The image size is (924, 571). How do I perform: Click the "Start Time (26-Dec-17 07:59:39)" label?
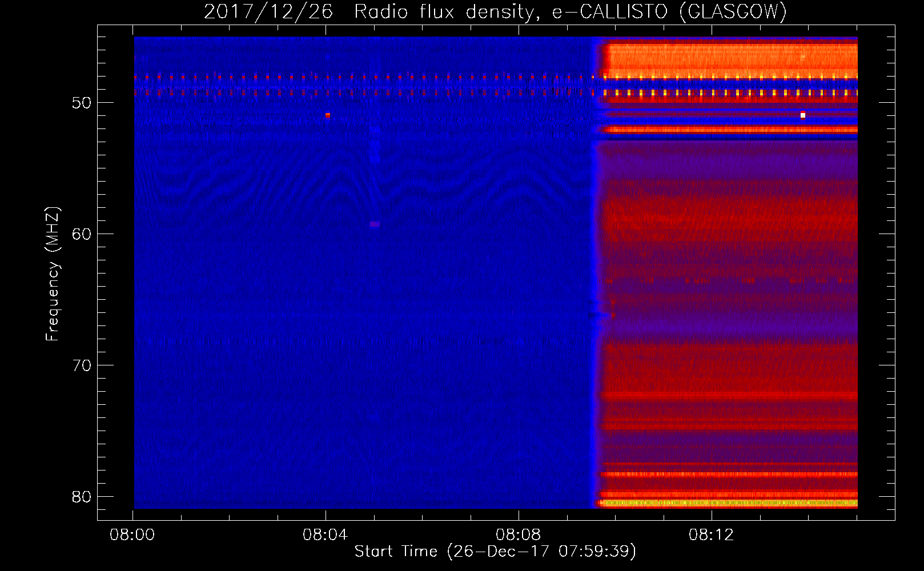(495, 552)
